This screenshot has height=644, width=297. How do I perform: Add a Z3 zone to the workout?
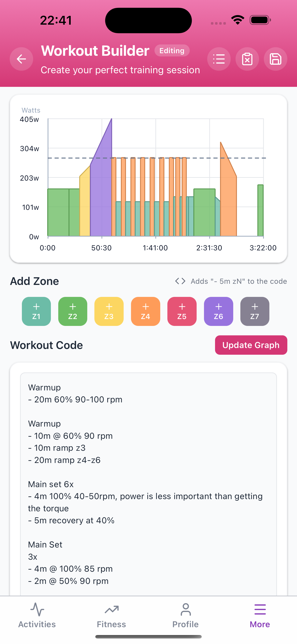point(109,311)
